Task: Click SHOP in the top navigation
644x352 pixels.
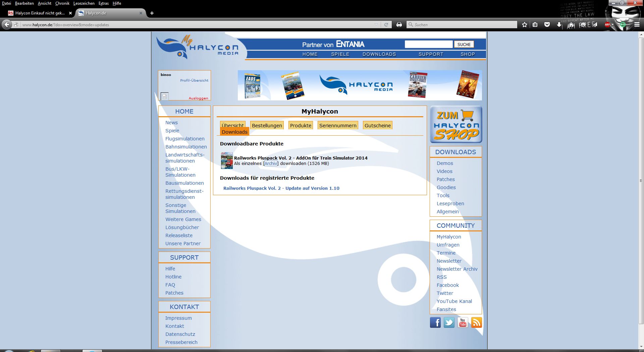Action: pyautogui.click(x=468, y=54)
